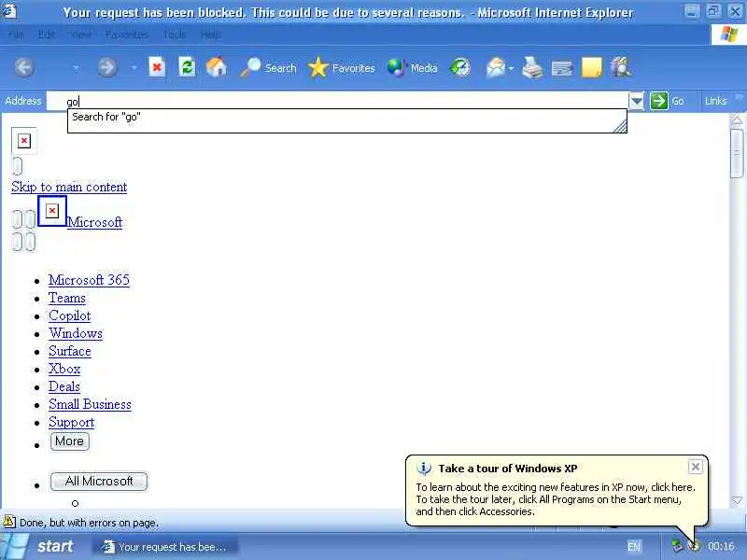747x560 pixels.
Task: Close the Windows XP tour balloon
Action: (x=696, y=467)
